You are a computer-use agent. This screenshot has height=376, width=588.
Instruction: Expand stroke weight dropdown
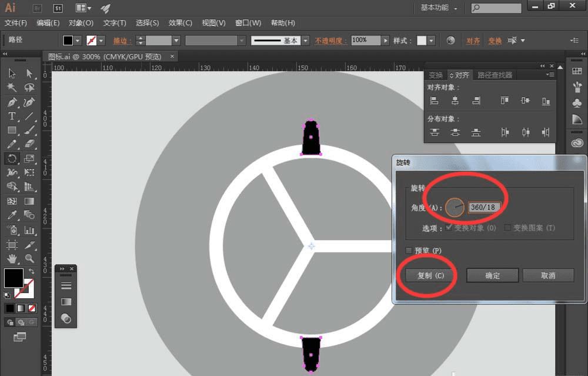click(176, 40)
